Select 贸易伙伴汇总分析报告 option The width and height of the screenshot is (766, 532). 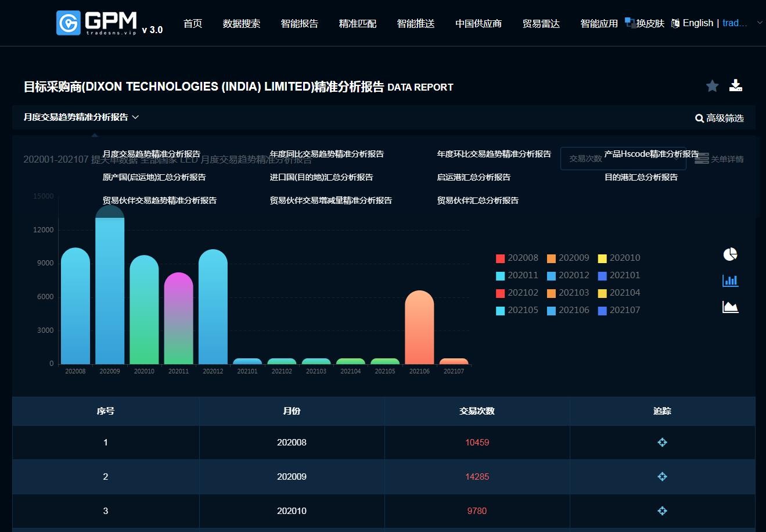pos(478,200)
